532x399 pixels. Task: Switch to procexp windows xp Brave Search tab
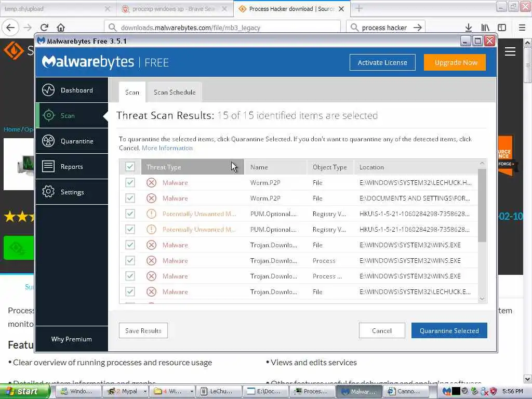coord(174,9)
